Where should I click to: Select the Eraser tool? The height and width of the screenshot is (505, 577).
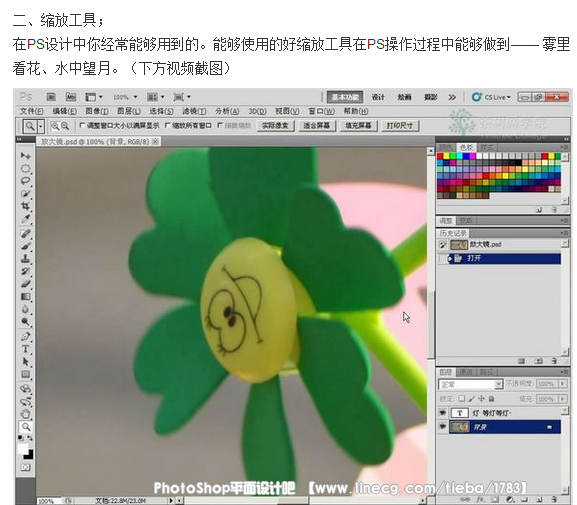tap(25, 284)
